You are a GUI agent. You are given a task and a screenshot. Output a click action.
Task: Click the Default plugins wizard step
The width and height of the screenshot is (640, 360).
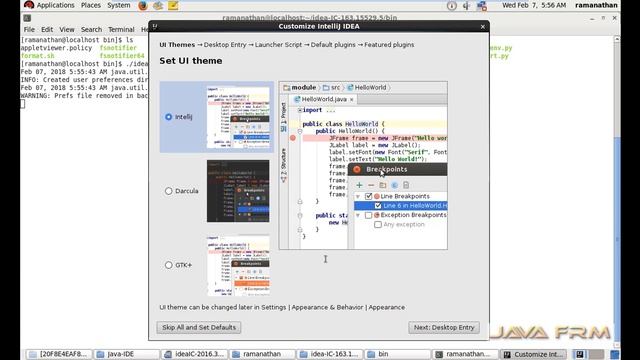pos(333,45)
